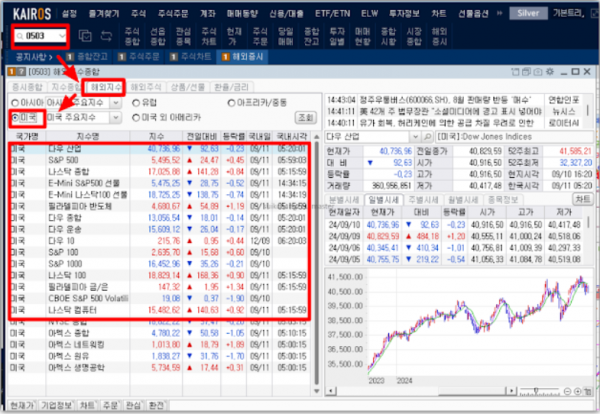Click the Silver grade button
The height and width of the screenshot is (414, 600).
tap(528, 13)
